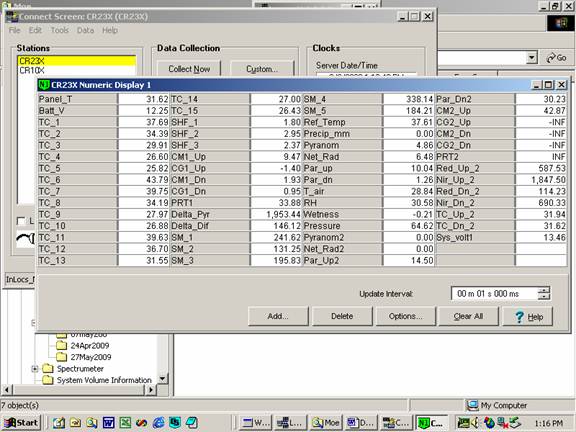
Task: Open the Edit menu in Connect Screen
Action: [x=35, y=30]
